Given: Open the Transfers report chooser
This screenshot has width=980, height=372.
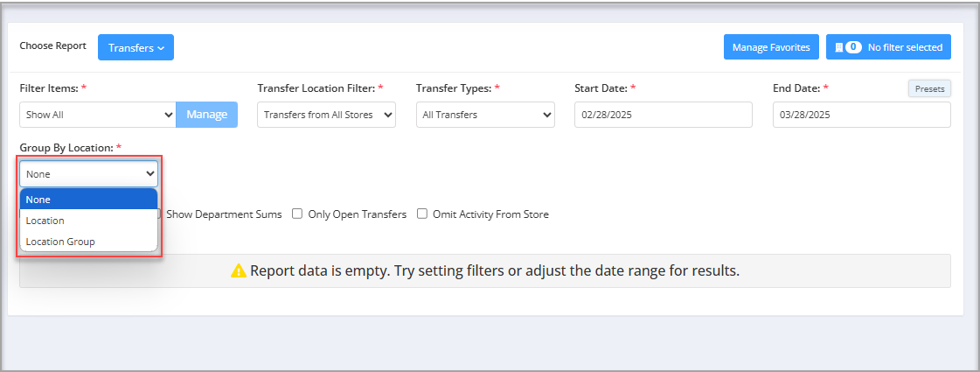Looking at the screenshot, I should point(136,47).
